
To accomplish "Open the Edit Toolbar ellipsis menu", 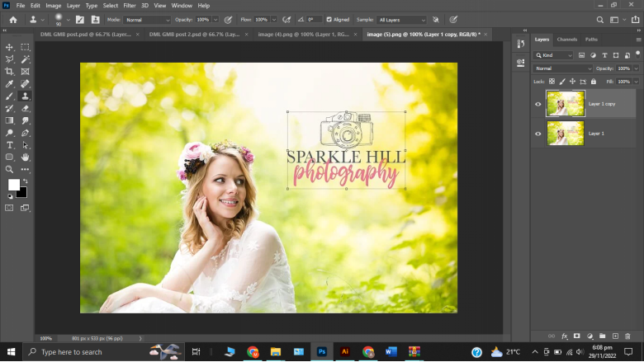I will pyautogui.click(x=25, y=169).
